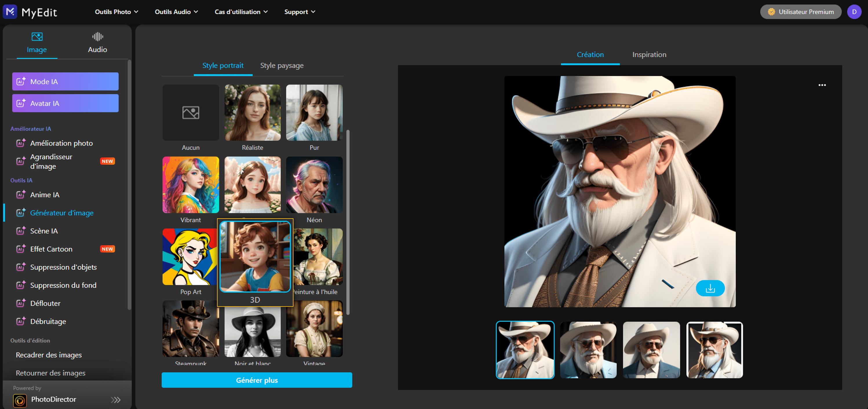Open the Support dropdown menu
Screen dimensions: 868x409
point(300,12)
